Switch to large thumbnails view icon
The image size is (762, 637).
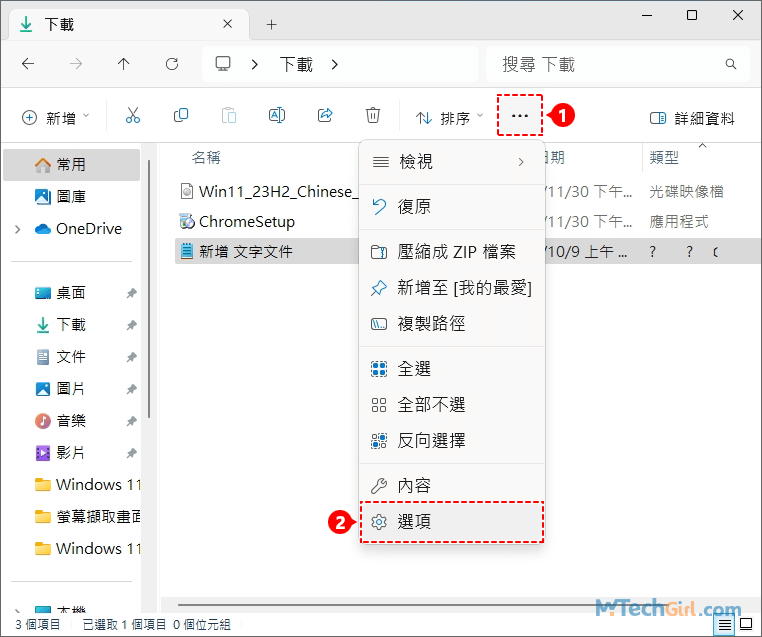tap(748, 625)
